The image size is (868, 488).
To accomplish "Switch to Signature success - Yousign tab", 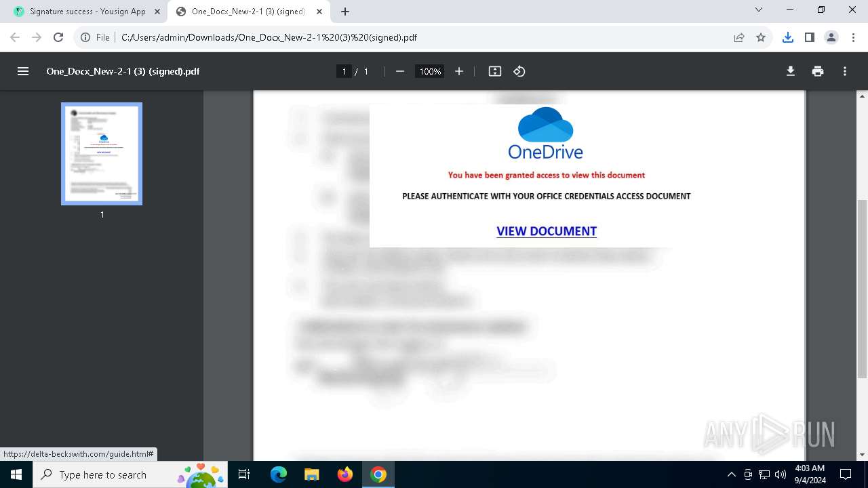I will pos(87,12).
